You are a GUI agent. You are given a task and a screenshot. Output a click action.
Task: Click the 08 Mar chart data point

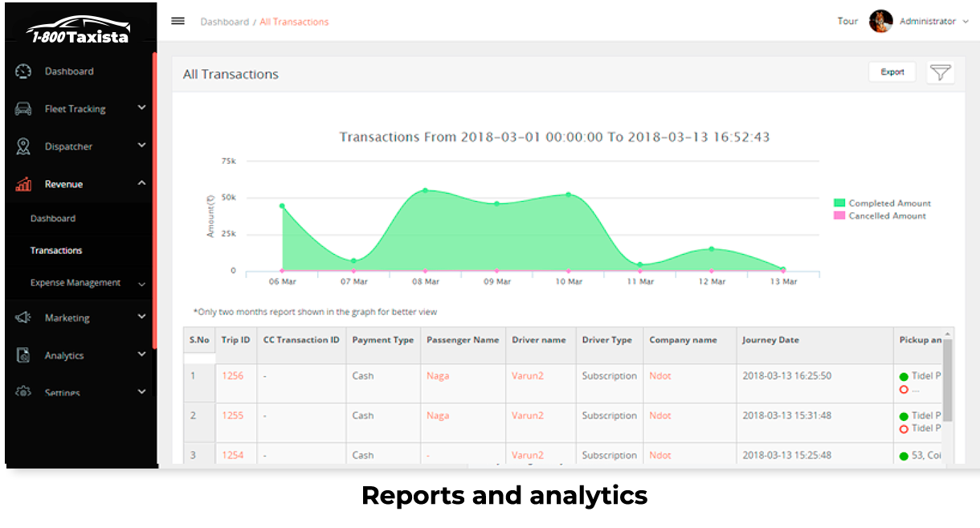tap(425, 190)
